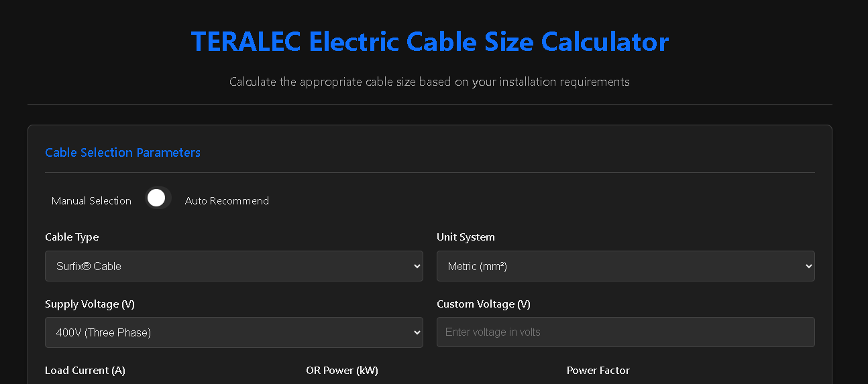
Task: Click the chevron arrow on Unit System select
Action: point(808,266)
